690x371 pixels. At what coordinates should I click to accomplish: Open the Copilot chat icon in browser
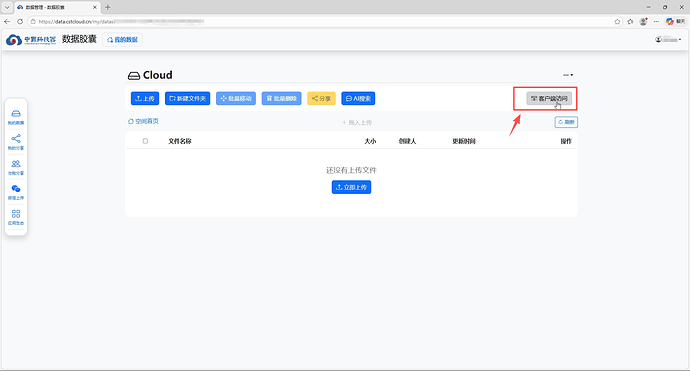point(675,21)
